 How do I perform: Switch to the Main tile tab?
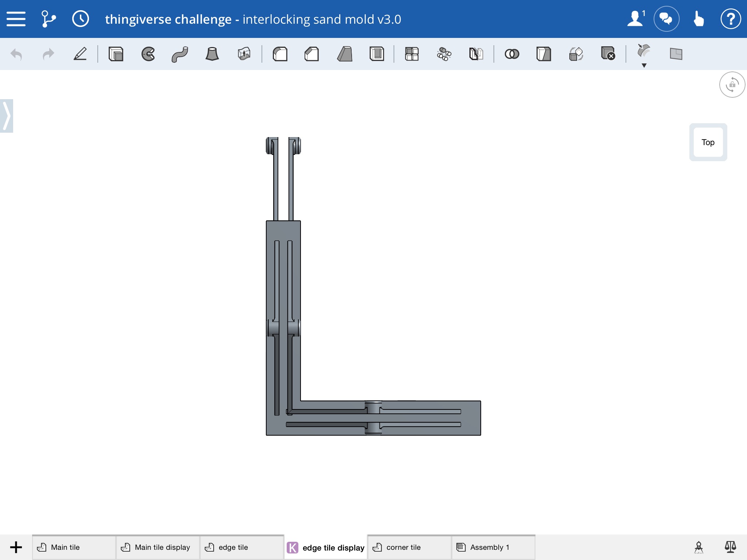(x=74, y=547)
